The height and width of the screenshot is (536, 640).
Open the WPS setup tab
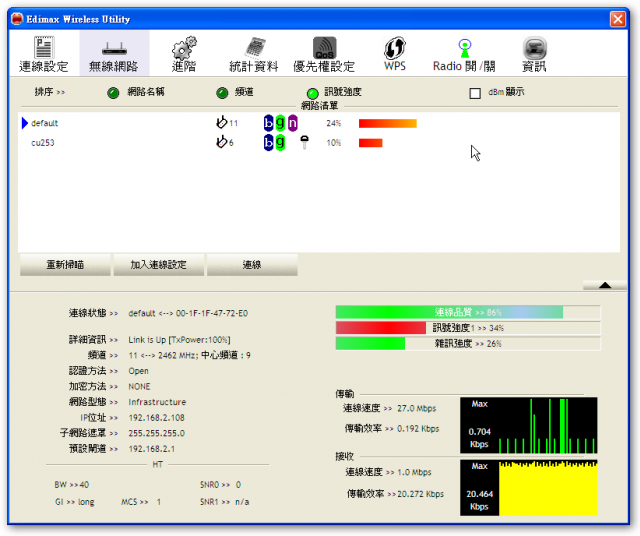pyautogui.click(x=395, y=54)
